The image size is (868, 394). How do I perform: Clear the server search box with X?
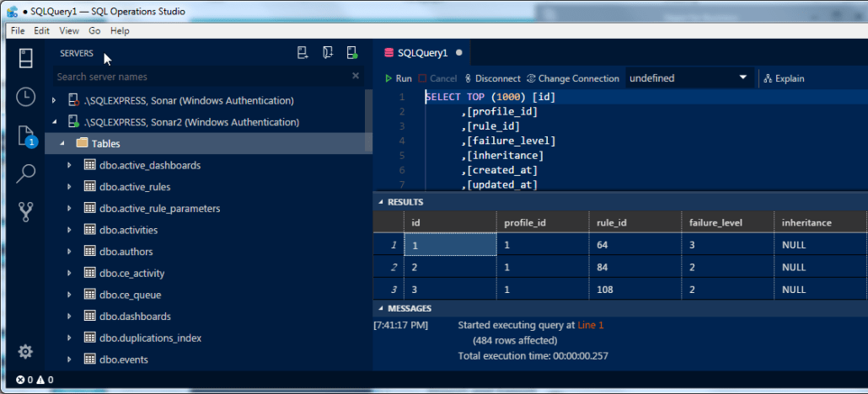coord(356,77)
